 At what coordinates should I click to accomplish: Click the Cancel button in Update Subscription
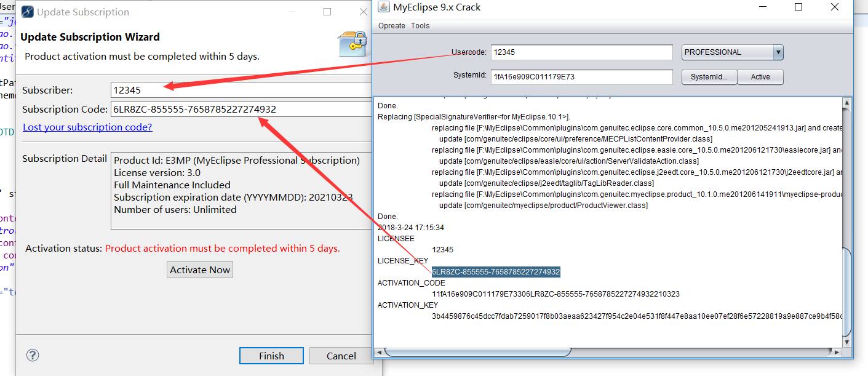(x=341, y=356)
